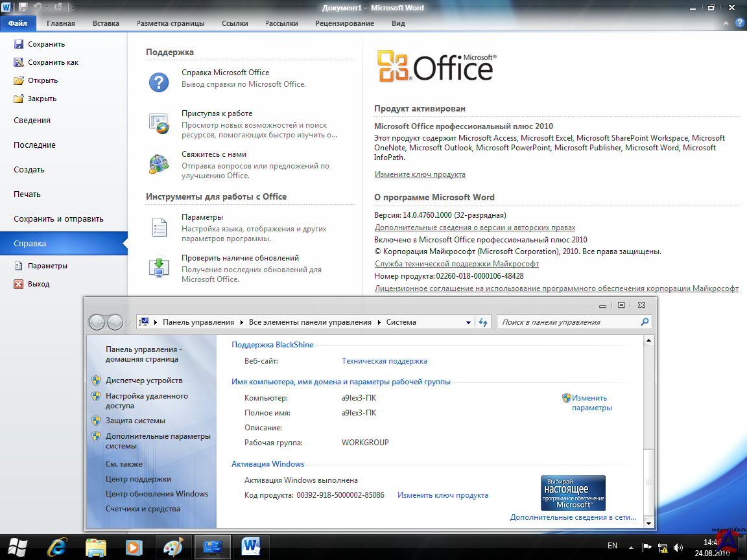
Task: Click the Выход item in backstage sidebar
Action: (38, 284)
